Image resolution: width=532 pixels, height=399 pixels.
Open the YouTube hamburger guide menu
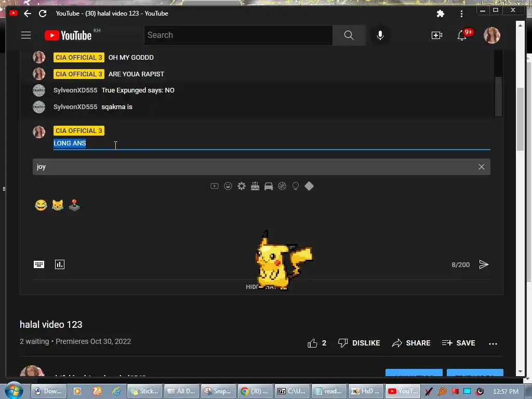[x=26, y=35]
